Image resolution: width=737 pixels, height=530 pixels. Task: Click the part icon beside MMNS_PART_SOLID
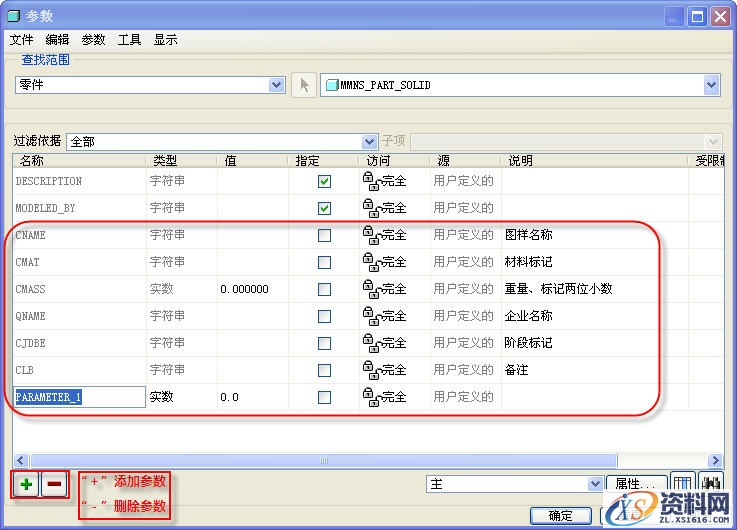pyautogui.click(x=332, y=85)
